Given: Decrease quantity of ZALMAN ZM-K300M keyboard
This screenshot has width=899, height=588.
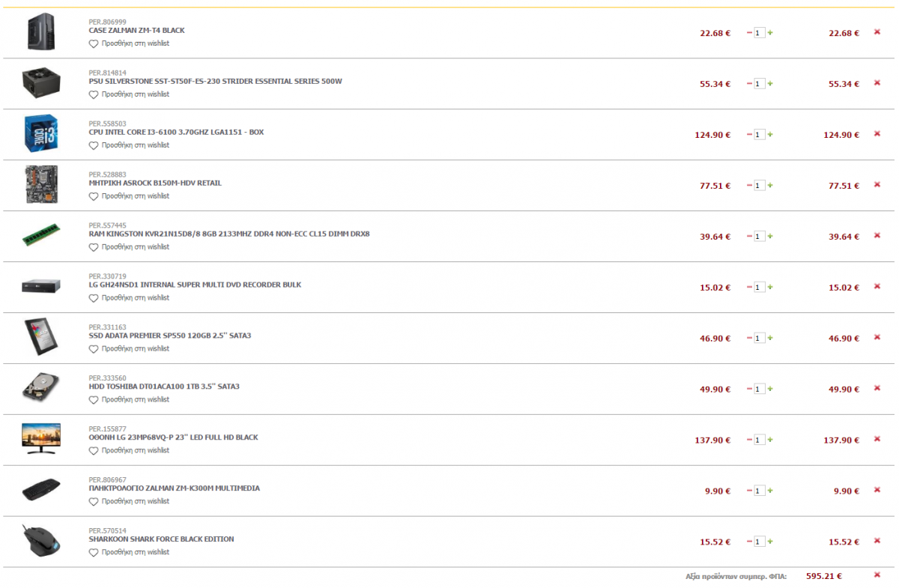Looking at the screenshot, I should pos(749,491).
